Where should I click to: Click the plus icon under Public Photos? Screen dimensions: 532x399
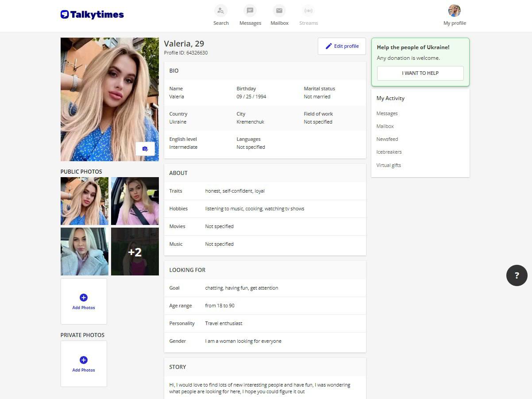click(x=84, y=298)
